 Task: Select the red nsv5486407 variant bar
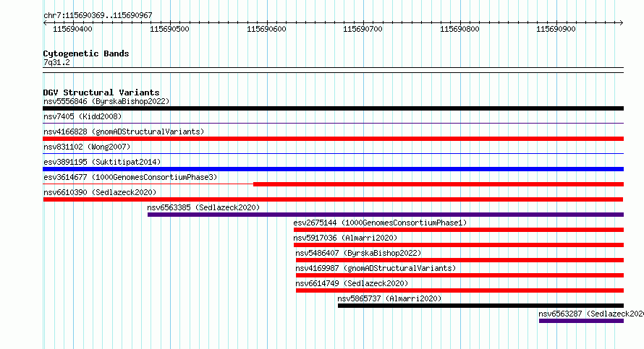pos(459,260)
